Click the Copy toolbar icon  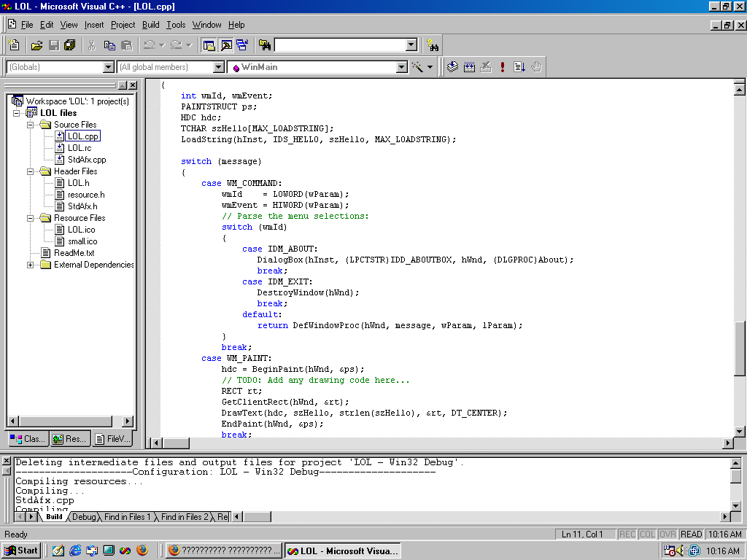(109, 44)
